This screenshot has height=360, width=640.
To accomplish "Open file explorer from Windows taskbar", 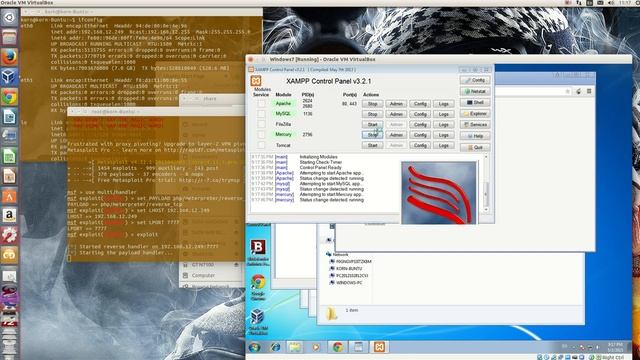I will click(x=295, y=347).
